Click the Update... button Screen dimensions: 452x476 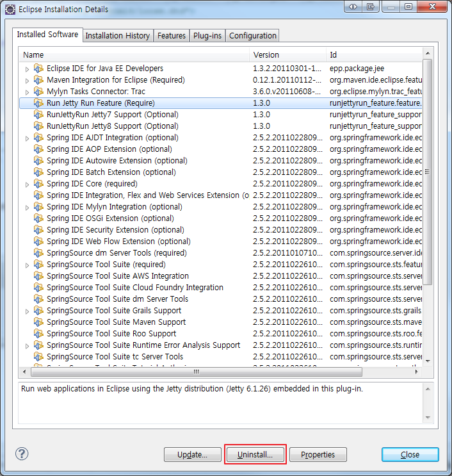[193, 454]
